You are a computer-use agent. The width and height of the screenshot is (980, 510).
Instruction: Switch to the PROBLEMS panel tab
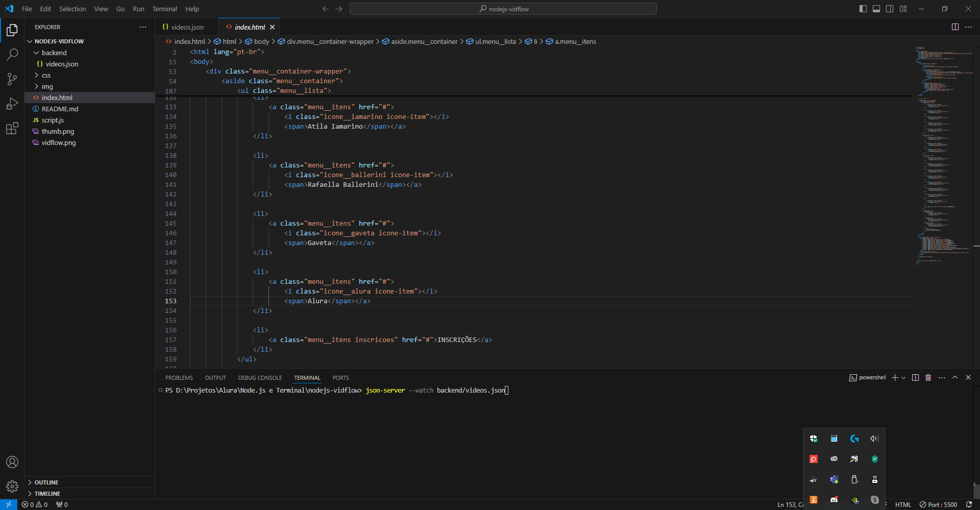coord(179,378)
